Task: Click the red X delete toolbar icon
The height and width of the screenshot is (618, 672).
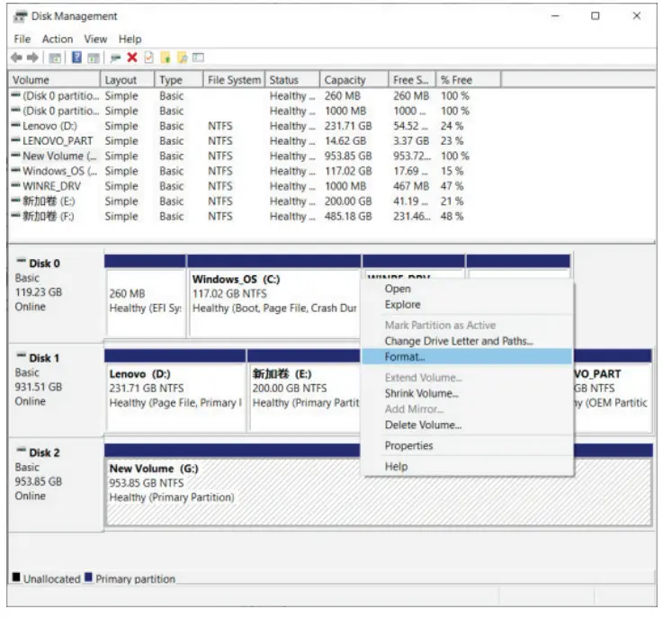Action: [x=132, y=58]
